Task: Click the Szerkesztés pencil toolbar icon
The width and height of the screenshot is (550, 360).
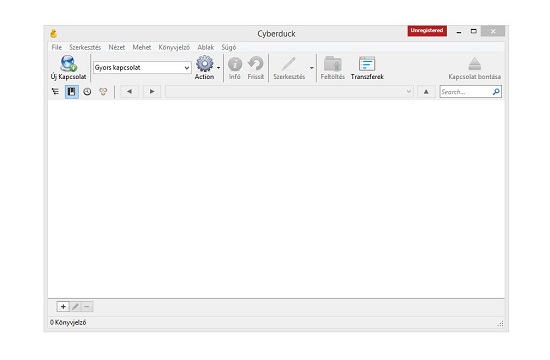Action: tap(289, 64)
